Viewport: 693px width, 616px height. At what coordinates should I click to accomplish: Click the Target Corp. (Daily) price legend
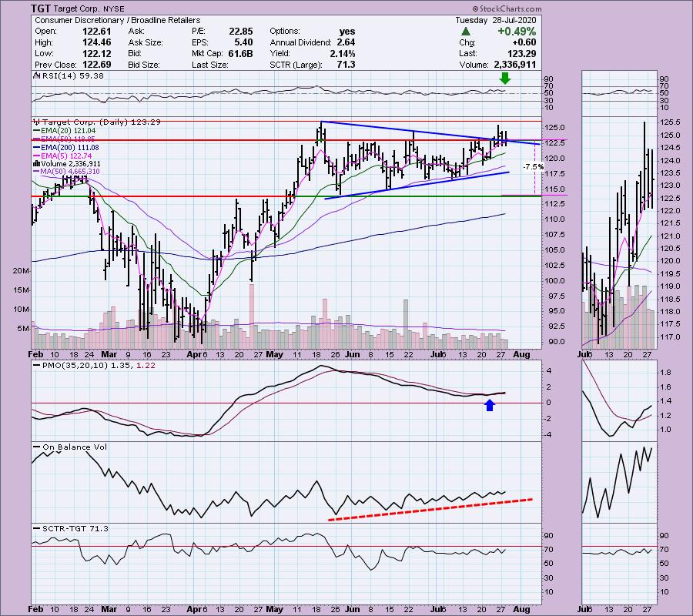coord(97,122)
